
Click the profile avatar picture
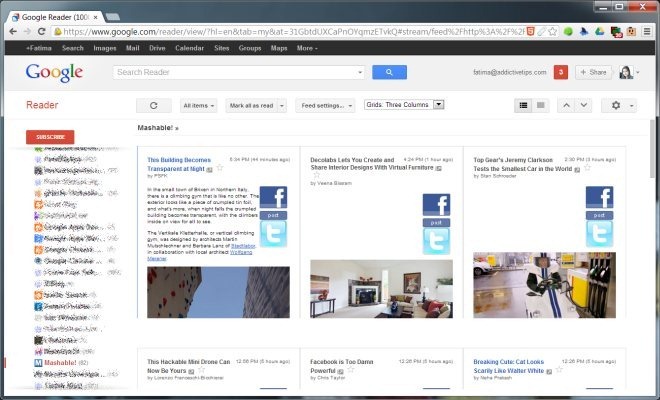coord(626,72)
